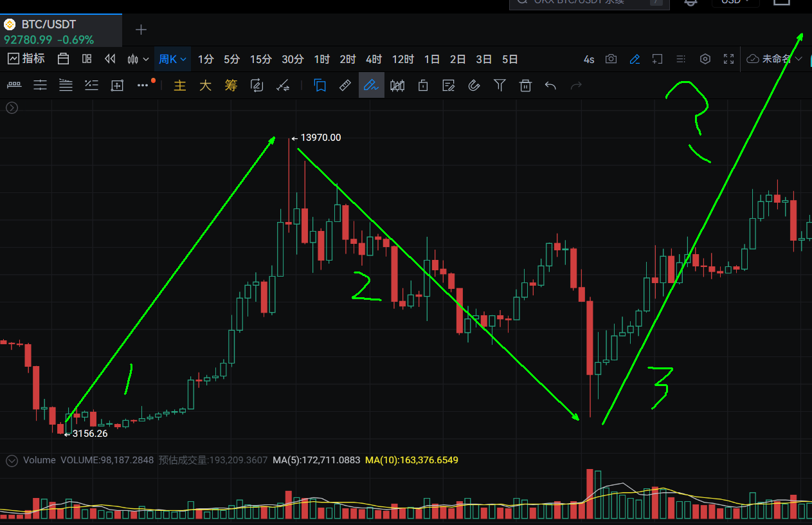Take a chart snapshot with camera icon
This screenshot has height=525, width=812.
611,59
